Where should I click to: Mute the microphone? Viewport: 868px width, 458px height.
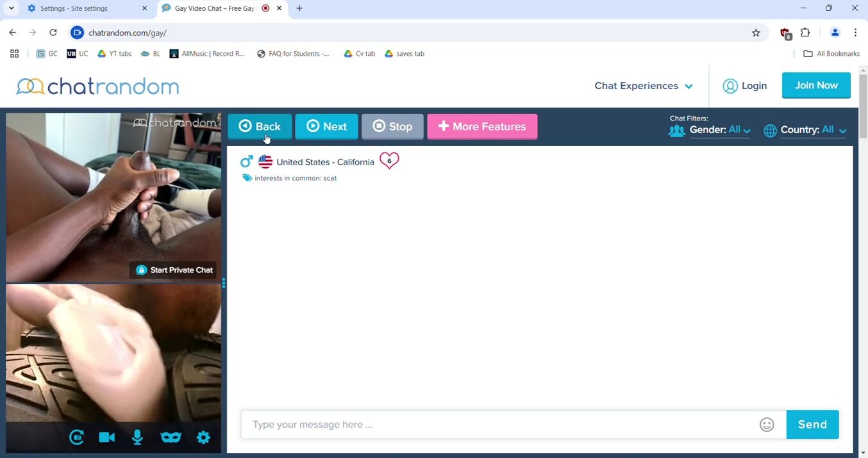tap(137, 438)
